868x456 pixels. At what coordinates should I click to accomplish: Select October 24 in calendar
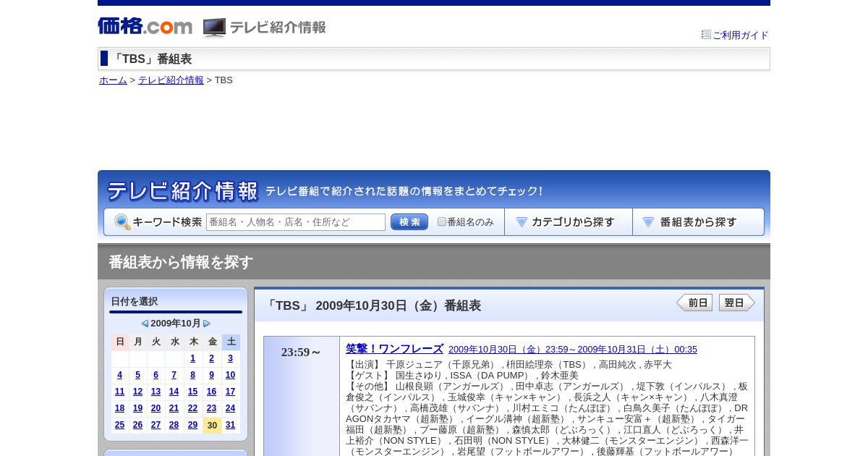231,408
